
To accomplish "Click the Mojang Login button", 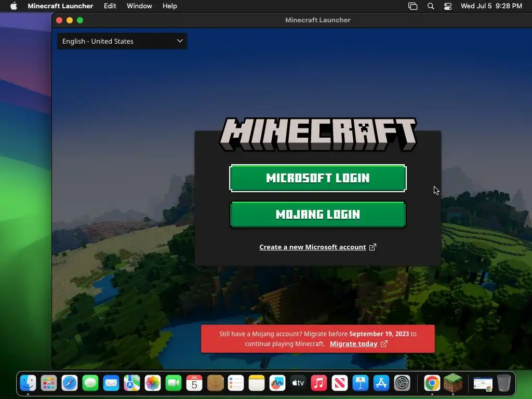I will pyautogui.click(x=317, y=215).
